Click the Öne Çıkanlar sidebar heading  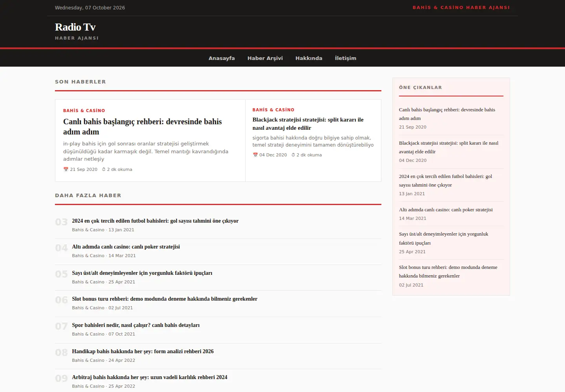pyautogui.click(x=420, y=87)
